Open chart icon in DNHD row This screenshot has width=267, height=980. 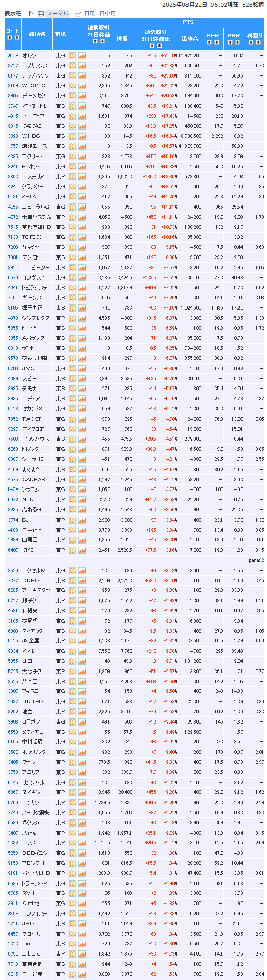click(82, 581)
